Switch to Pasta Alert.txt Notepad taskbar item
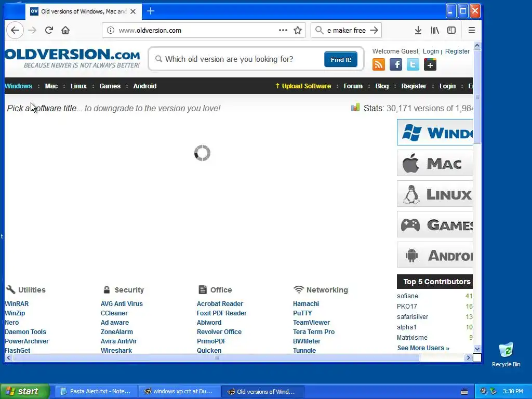This screenshot has width=532, height=399. point(96,392)
